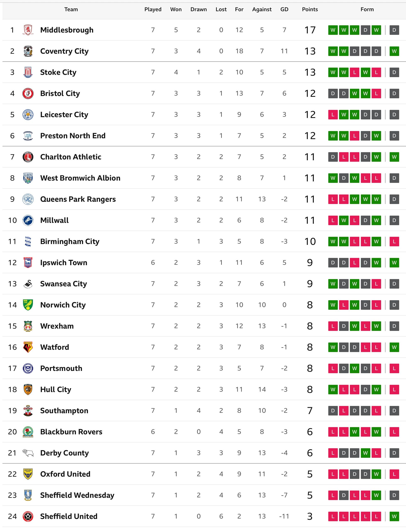
Task: Click the Charlton Athletic crest
Action: point(28,157)
